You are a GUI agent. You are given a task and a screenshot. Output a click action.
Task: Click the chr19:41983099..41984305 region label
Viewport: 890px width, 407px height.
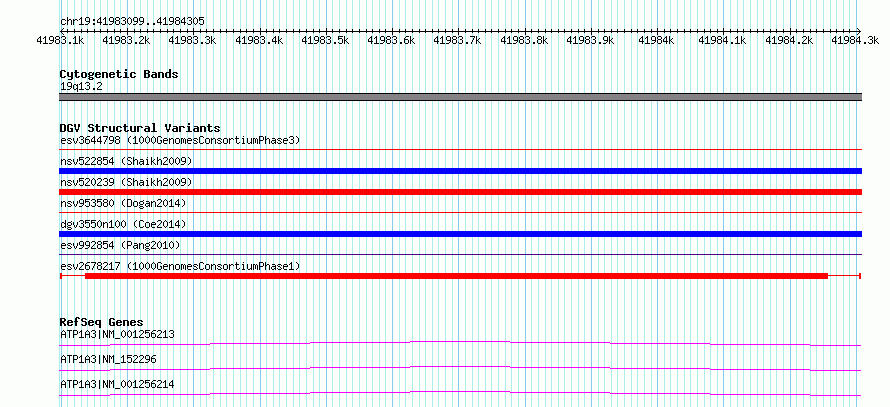[x=132, y=22]
